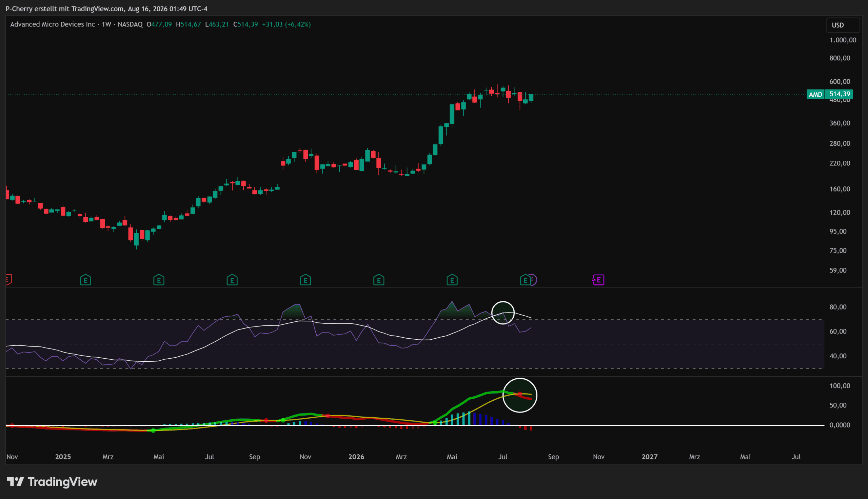Viewport: 868px width, 499px height.
Task: Click the 280,00 price axis label
Action: click(x=840, y=143)
